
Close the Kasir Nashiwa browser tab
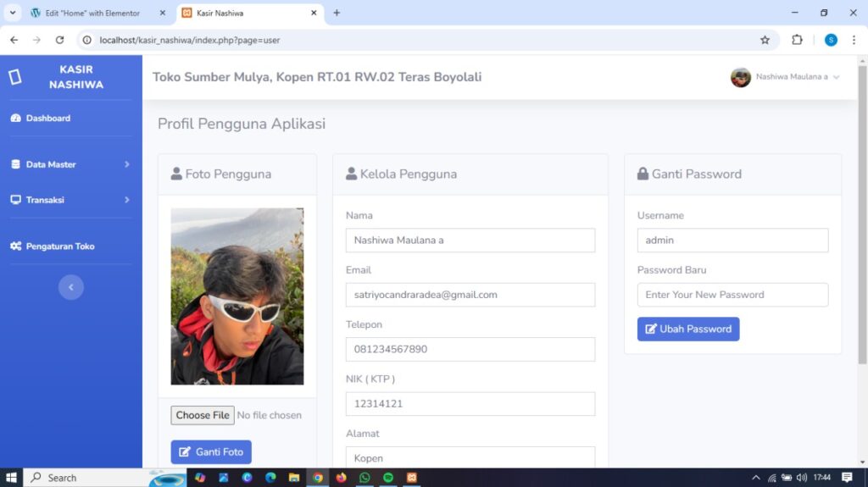tap(314, 13)
